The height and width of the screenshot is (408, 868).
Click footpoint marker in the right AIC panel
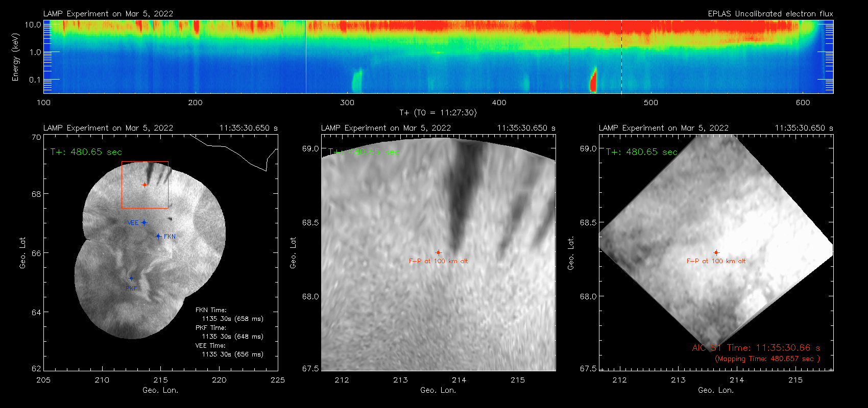[x=716, y=252]
